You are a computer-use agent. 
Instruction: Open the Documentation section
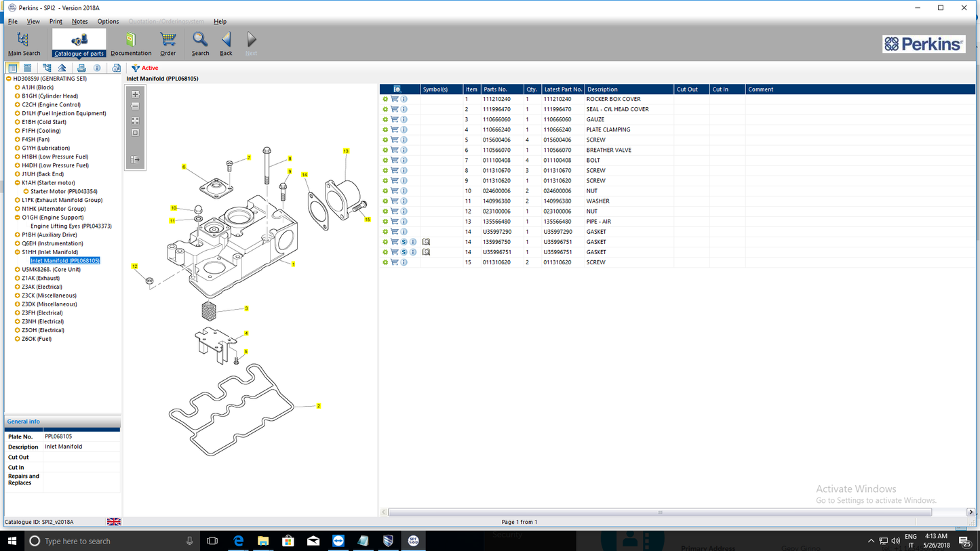[x=130, y=43]
